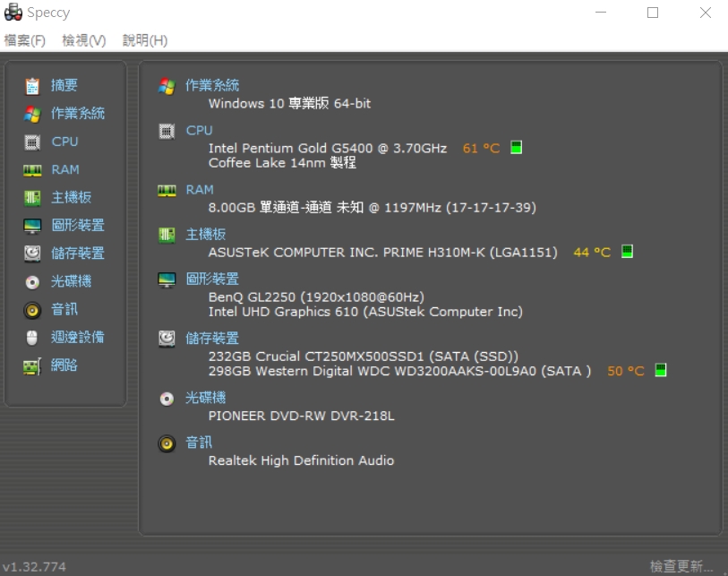The width and height of the screenshot is (728, 576).
Task: Select 儲存裝置 hard drive icon in sidebar
Action: 32,254
